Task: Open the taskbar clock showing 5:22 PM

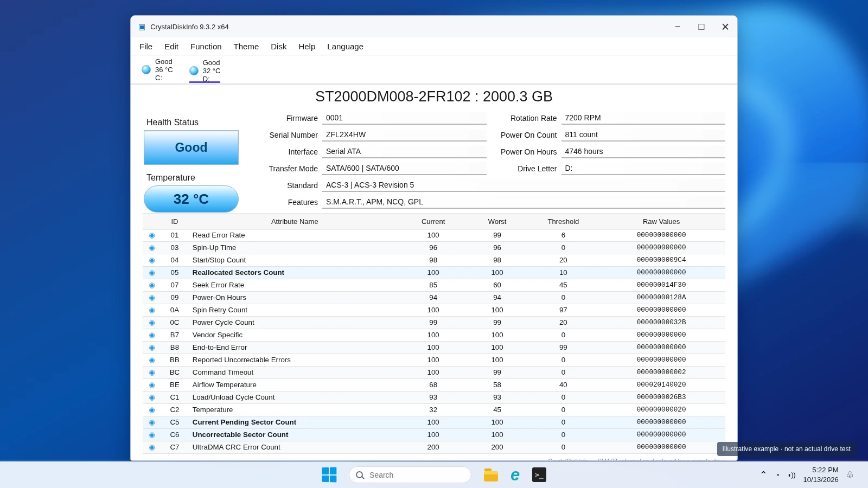Action: coord(821,475)
